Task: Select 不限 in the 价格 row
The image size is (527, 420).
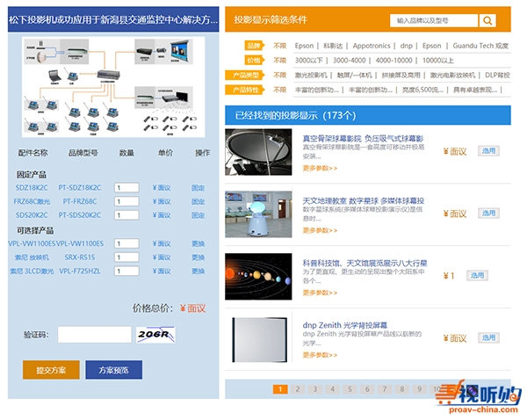Action: click(279, 61)
